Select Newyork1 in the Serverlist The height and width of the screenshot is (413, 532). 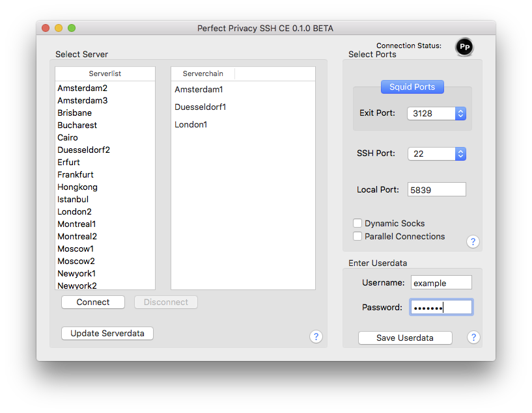(x=105, y=273)
